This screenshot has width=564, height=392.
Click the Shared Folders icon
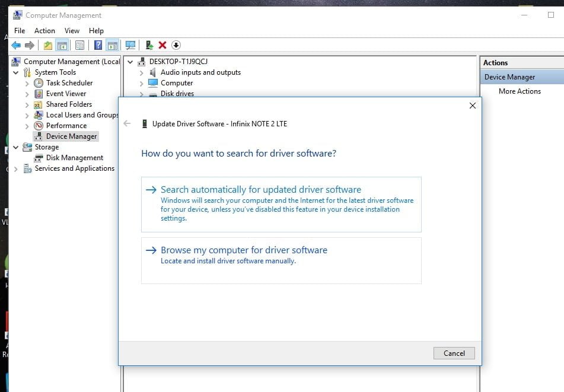38,104
